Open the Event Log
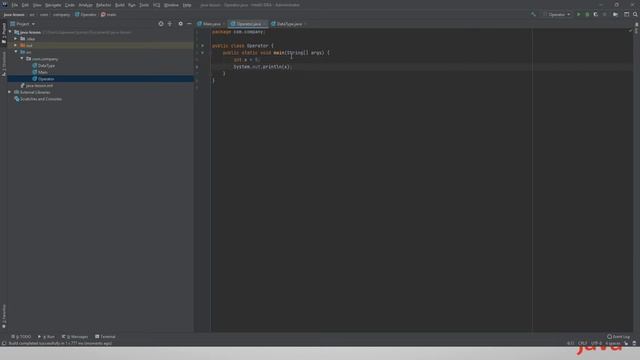Image resolution: width=640 pixels, height=360 pixels. (618, 337)
